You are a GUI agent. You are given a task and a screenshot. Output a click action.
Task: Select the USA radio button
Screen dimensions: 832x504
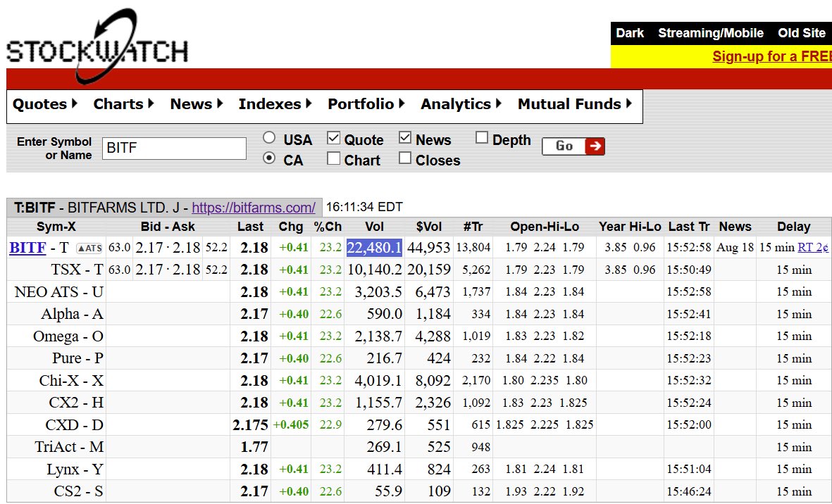pyautogui.click(x=269, y=138)
